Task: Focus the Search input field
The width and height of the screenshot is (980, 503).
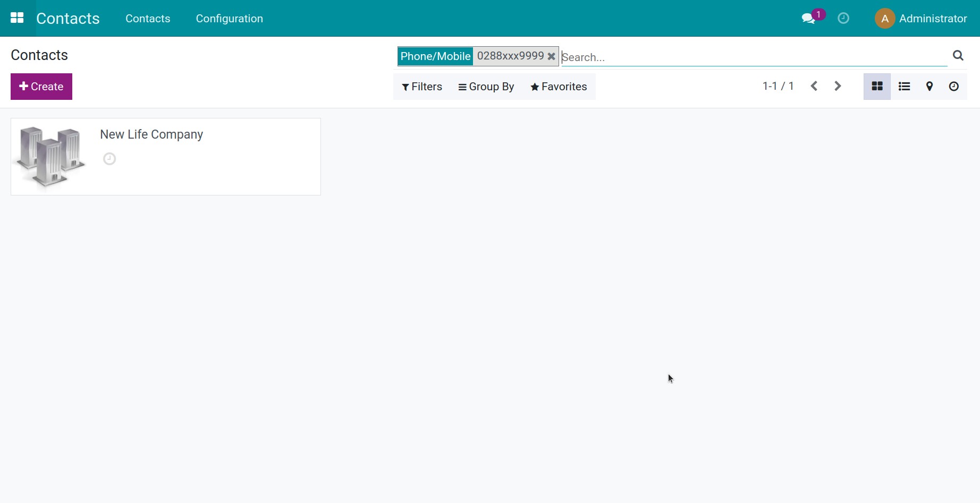Action: 754,57
